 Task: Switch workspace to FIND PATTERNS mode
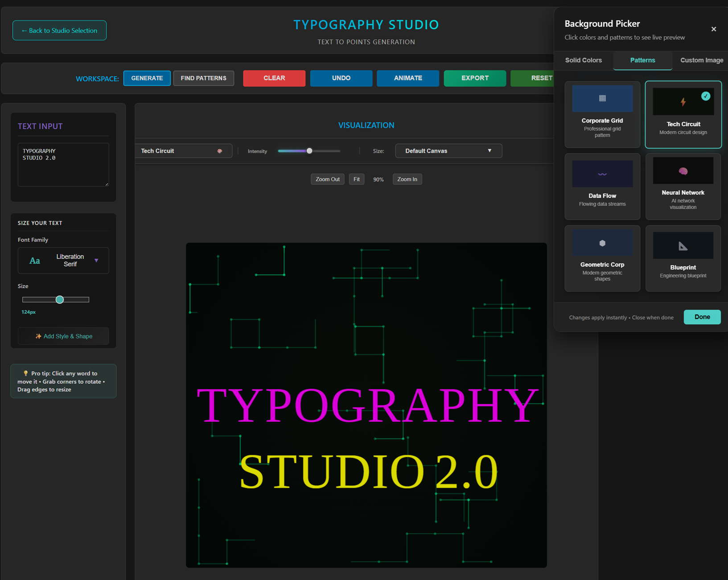[203, 78]
